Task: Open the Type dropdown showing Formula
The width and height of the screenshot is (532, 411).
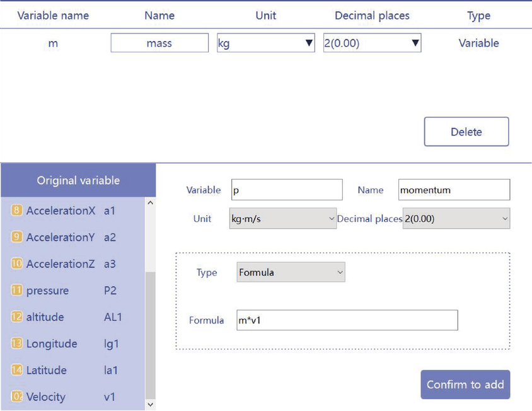Action: 291,273
